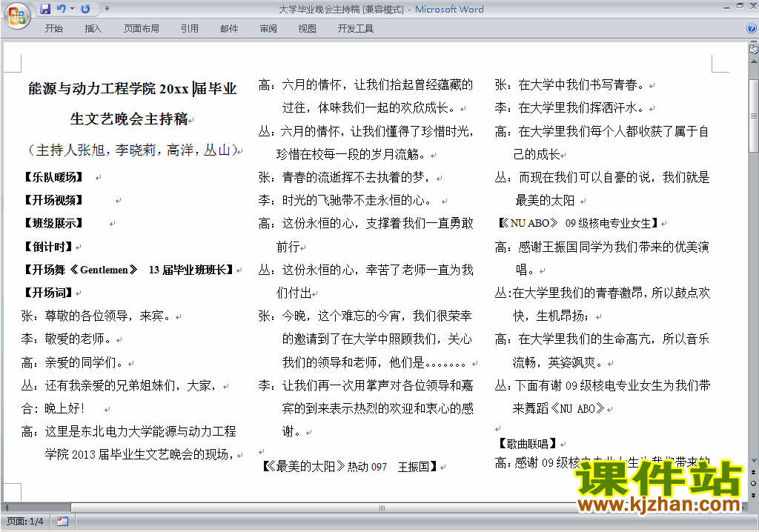Jump to previous page with double-up arrows

[x=753, y=473]
